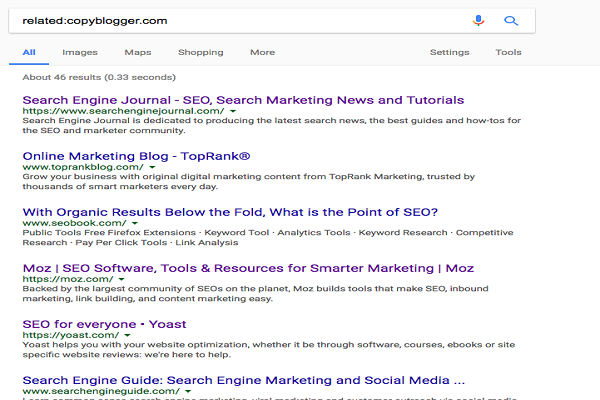Open the Settings menu
This screenshot has height=400, width=600.
tap(450, 52)
